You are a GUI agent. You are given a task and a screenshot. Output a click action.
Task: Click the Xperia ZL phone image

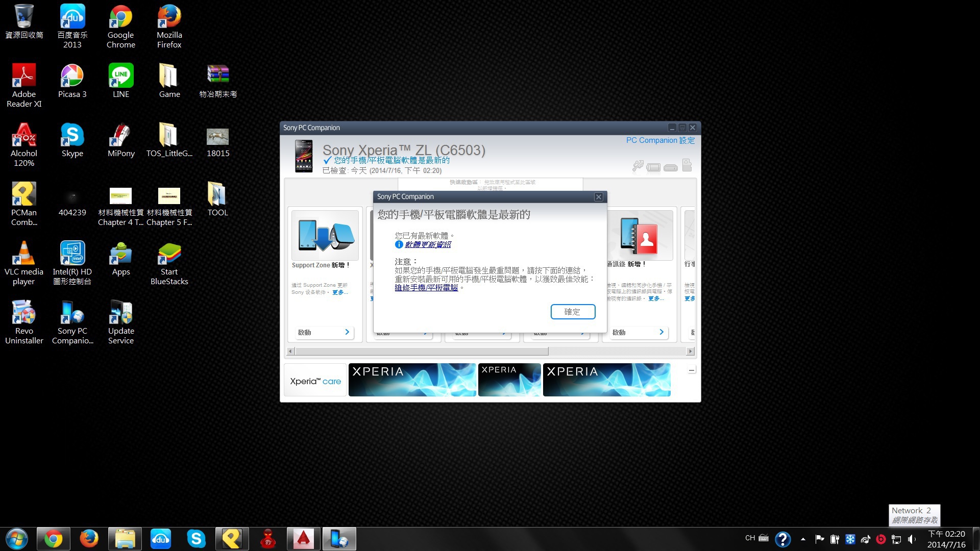tap(304, 156)
